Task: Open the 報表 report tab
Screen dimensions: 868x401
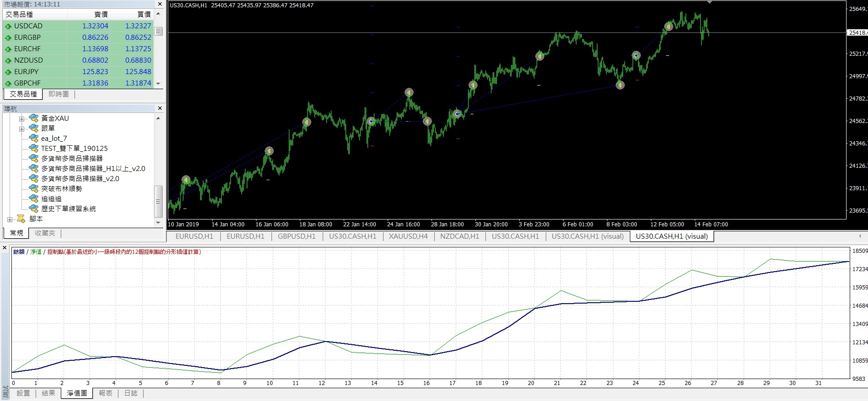Action: pos(106,393)
